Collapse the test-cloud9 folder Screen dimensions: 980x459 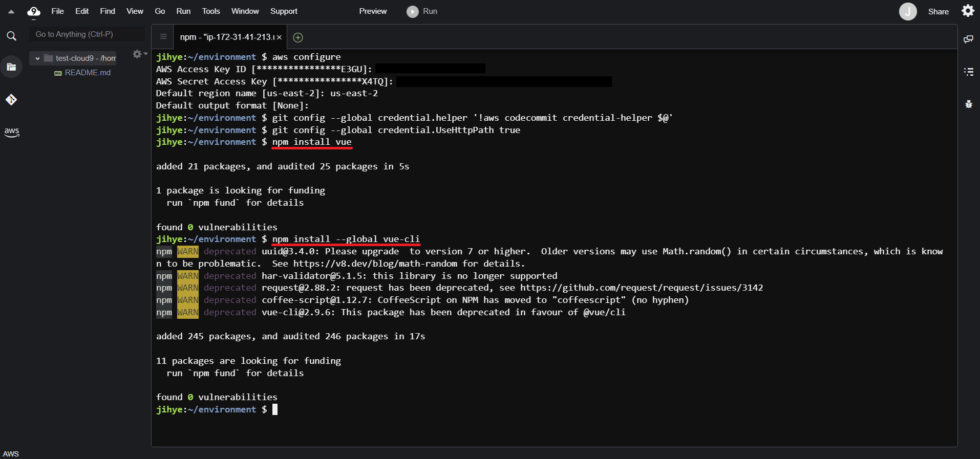point(37,58)
